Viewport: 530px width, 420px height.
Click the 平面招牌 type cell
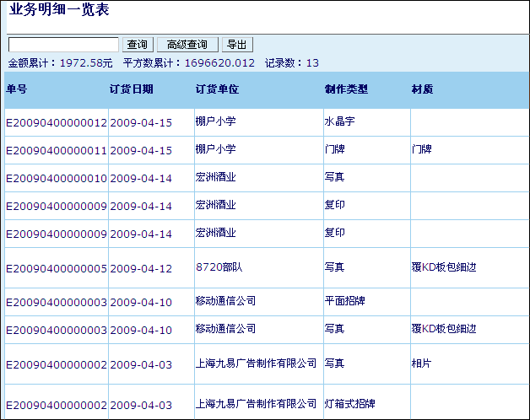click(344, 301)
